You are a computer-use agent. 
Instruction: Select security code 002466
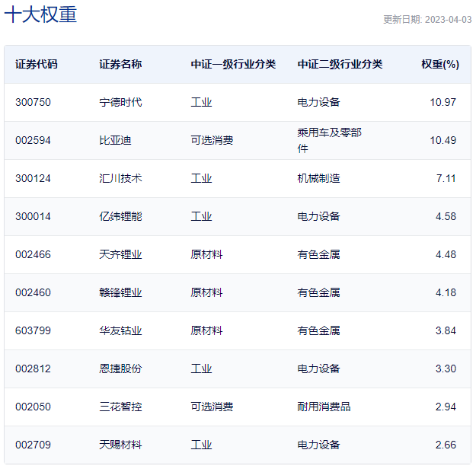point(33,255)
